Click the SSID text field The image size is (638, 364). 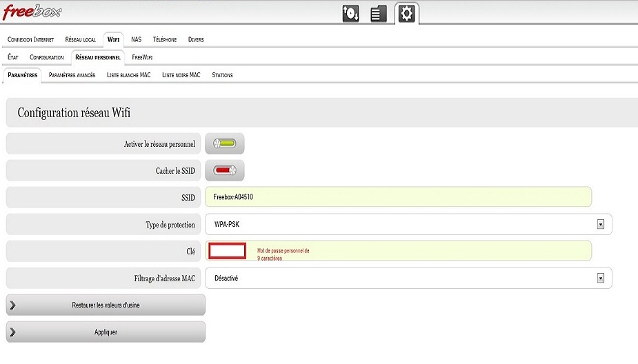pos(398,197)
